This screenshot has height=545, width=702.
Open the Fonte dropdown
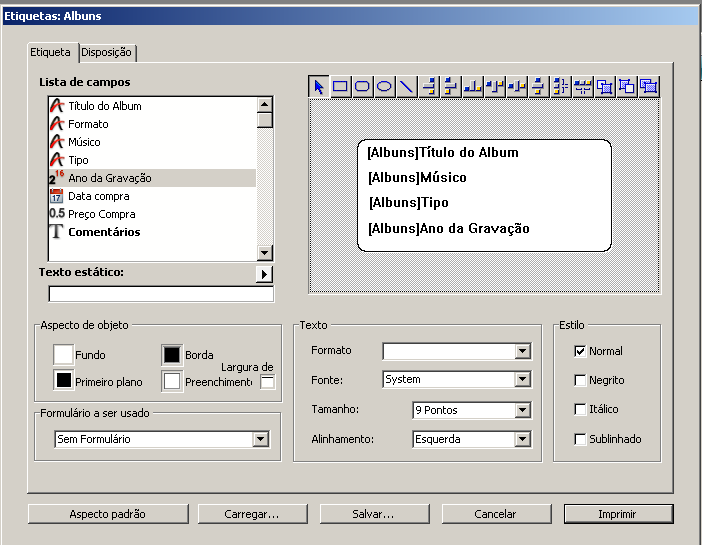click(x=522, y=380)
